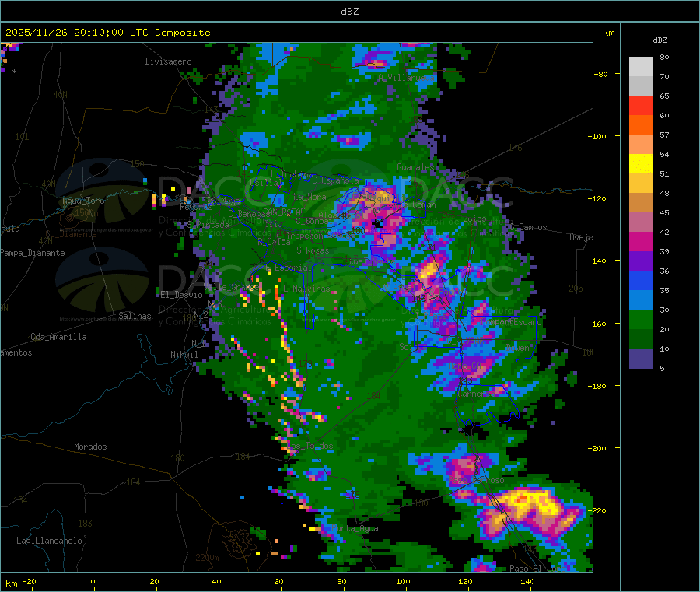Image resolution: width=700 pixels, height=592 pixels.
Task: Click the 2200m elevation label
Action: (x=207, y=558)
